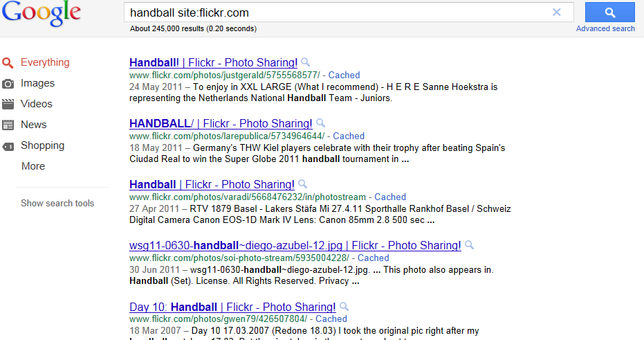
Task: Clear the search box with the X icon
Action: 557,12
